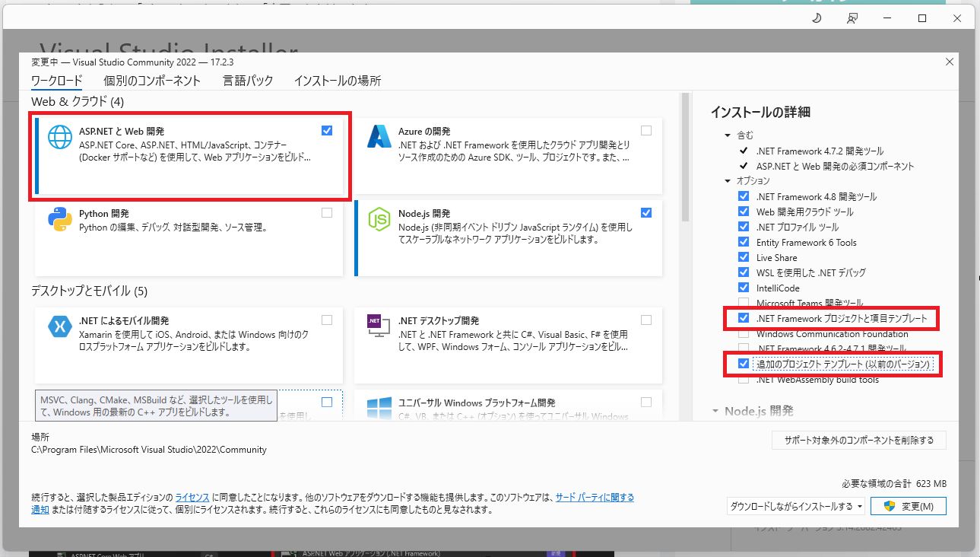Uncheck the ASP.NET と Web 開発 workload
This screenshot has height=557, width=980.
(x=327, y=131)
